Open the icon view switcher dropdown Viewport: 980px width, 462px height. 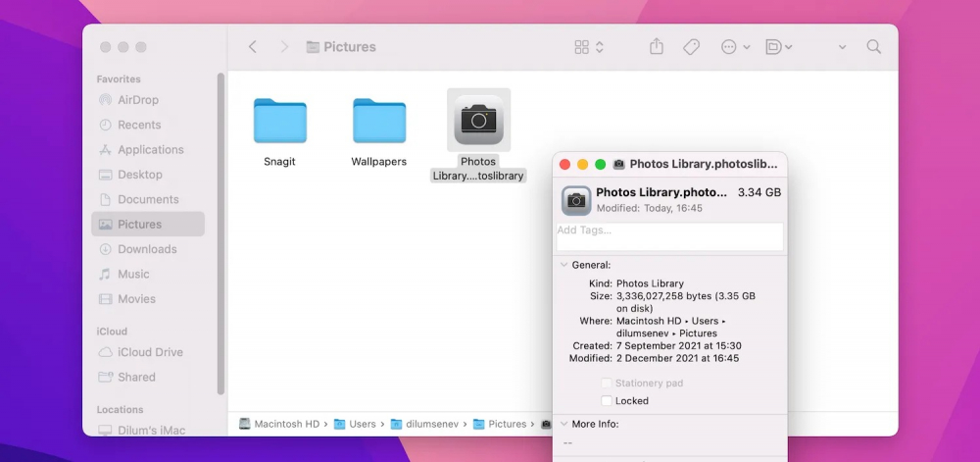[589, 47]
